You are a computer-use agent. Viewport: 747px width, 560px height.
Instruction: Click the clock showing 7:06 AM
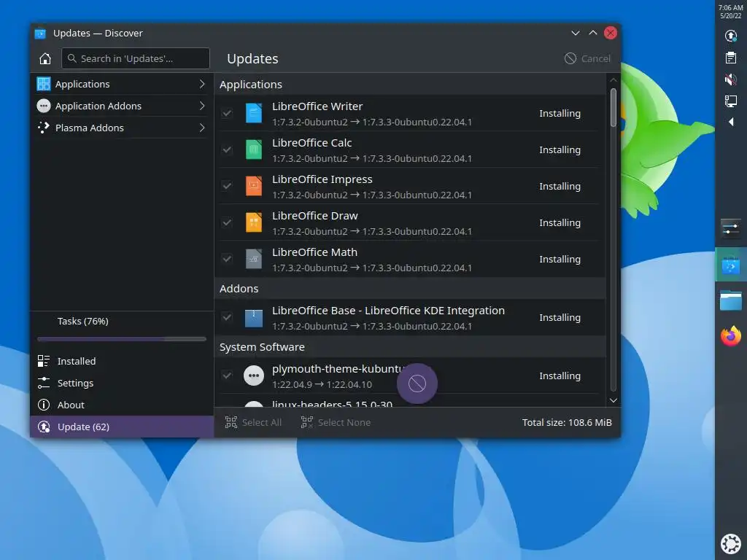(x=731, y=7)
